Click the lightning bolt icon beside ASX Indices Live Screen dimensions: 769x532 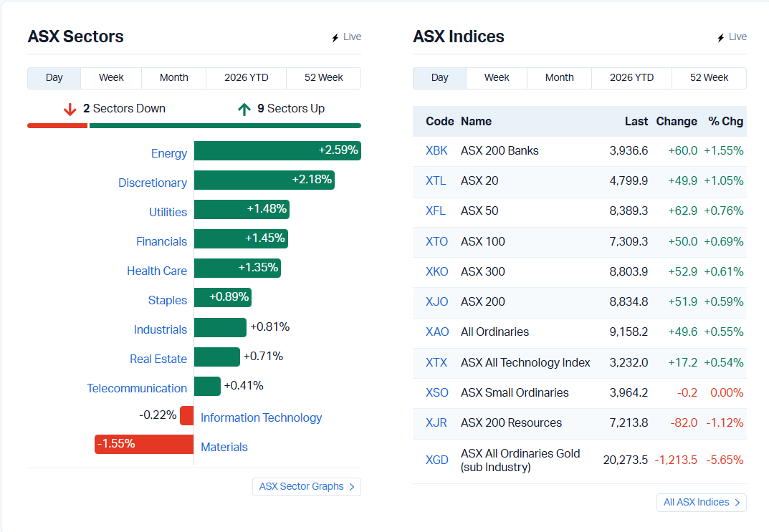(x=720, y=38)
